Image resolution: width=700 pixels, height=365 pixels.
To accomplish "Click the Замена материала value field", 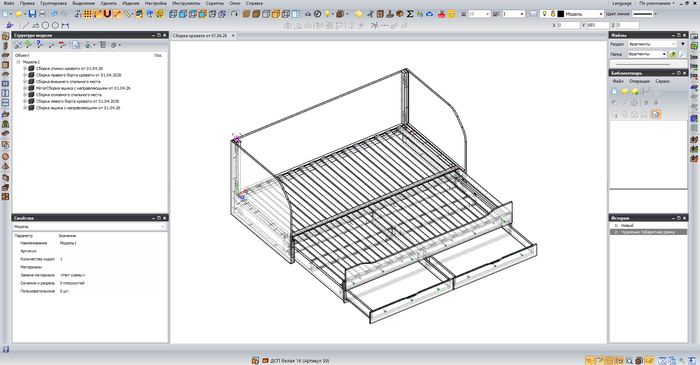I will pos(112,275).
